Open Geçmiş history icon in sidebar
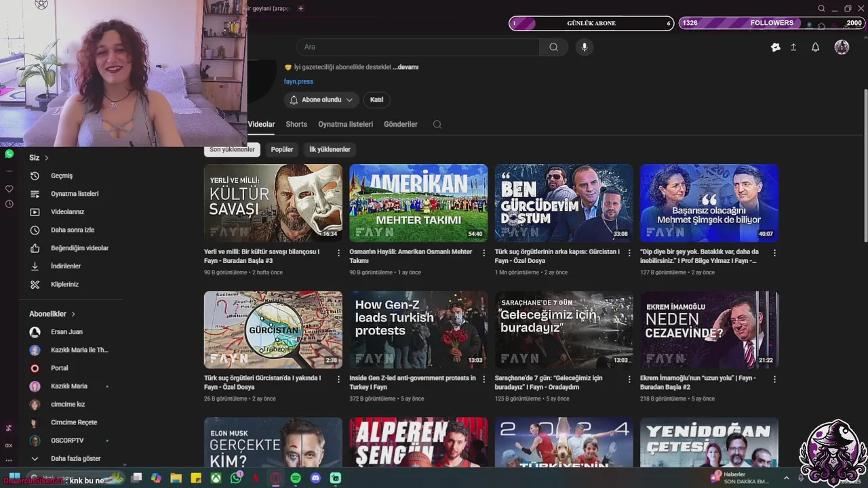This screenshot has width=868, height=488. click(35, 176)
